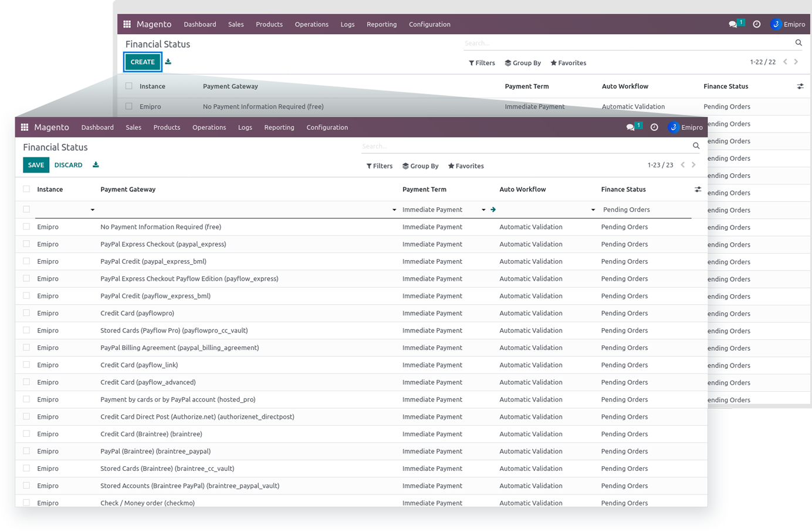Click the download icon next to DISCARD

point(96,165)
